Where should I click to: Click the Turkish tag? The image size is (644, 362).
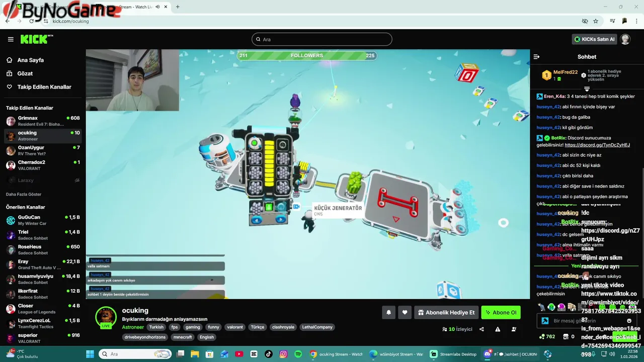(156, 327)
